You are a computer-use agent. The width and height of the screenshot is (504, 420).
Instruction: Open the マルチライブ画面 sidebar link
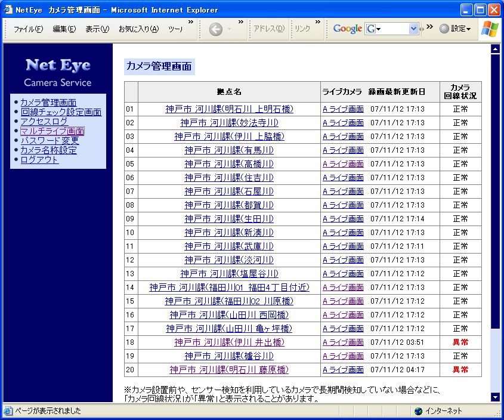(x=52, y=131)
